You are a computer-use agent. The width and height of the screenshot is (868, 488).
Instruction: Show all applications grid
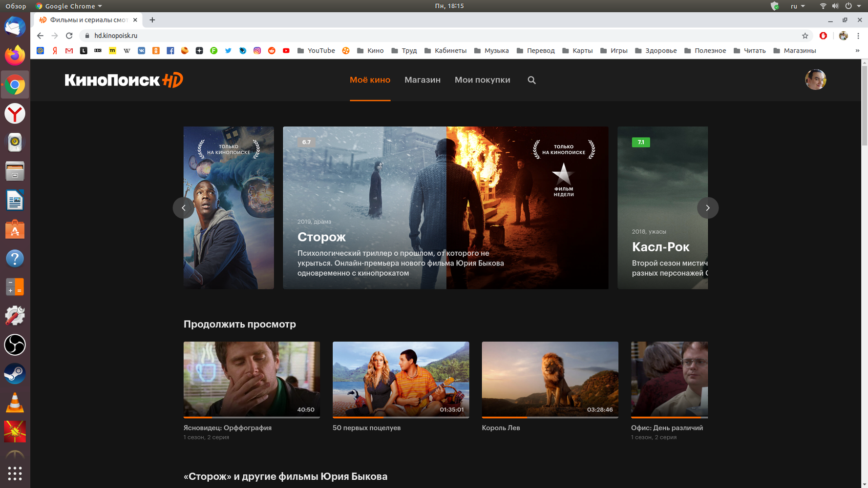[15, 473]
